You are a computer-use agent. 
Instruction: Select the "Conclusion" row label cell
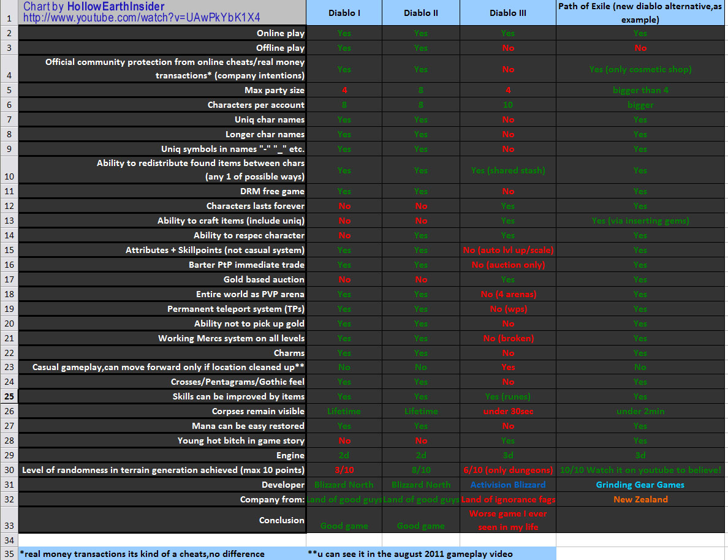(162, 520)
